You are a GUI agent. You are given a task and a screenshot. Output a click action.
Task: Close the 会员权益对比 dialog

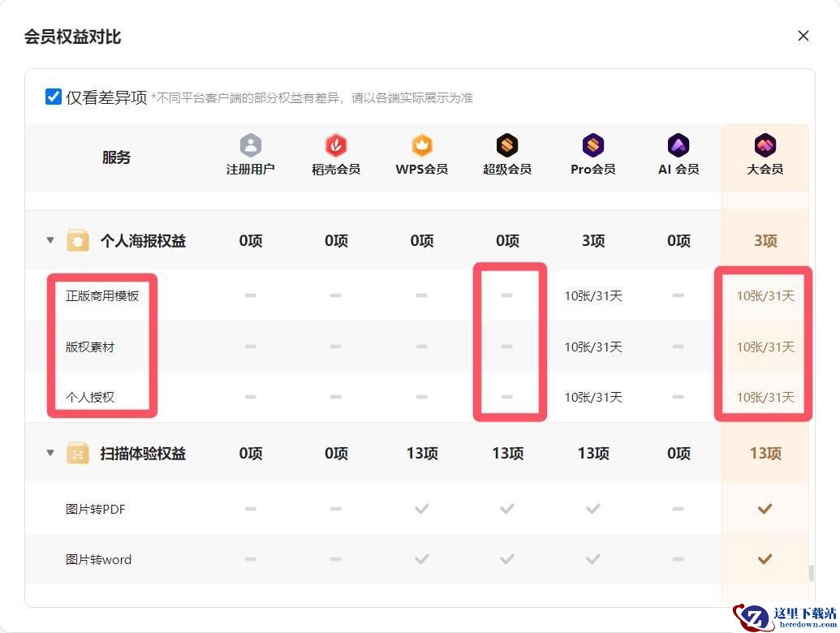(x=803, y=36)
